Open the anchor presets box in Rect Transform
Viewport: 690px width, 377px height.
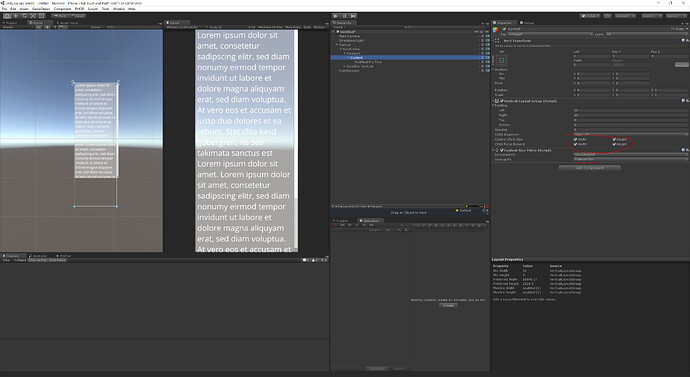(501, 60)
